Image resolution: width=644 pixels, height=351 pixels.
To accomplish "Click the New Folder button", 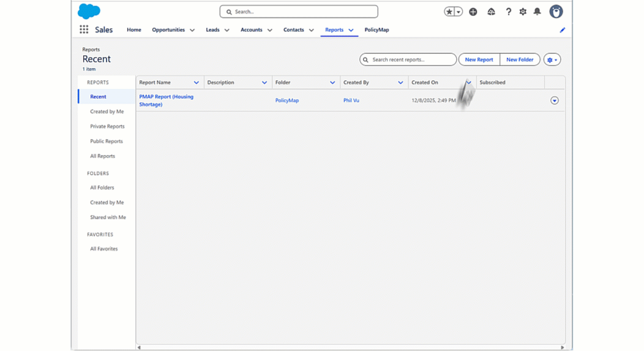I will pos(520,59).
